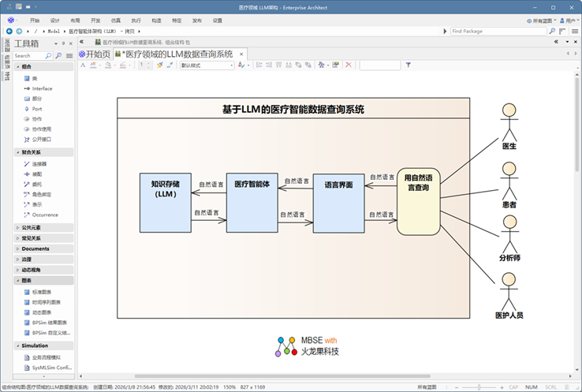Select the Occurrence relationship tool
582x392 pixels.
point(44,215)
